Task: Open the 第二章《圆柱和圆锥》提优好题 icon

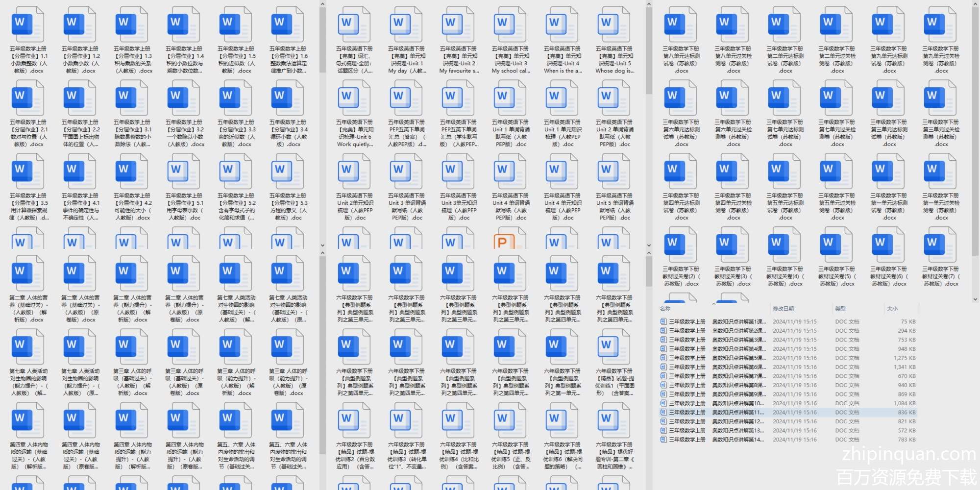Action: 614,420
